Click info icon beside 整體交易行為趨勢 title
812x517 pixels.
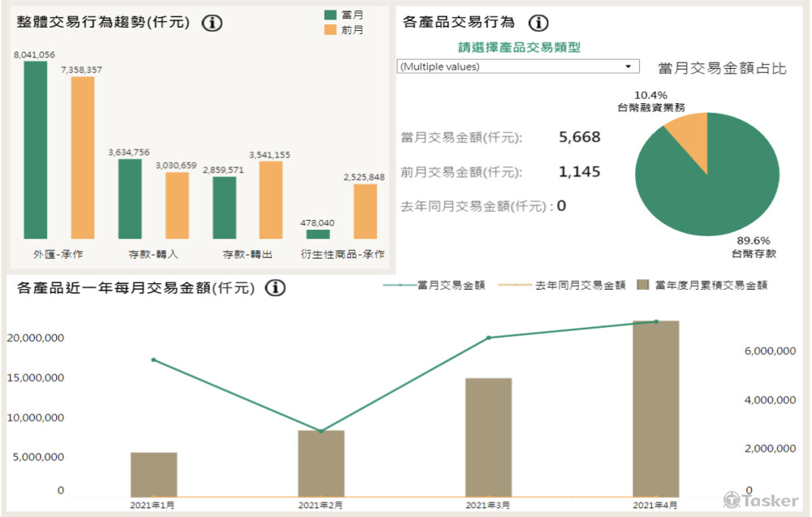[x=212, y=23]
